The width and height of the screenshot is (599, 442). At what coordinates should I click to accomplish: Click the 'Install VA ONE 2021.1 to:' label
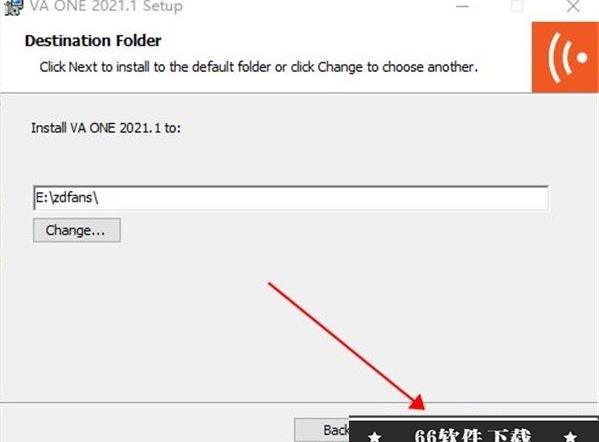coord(106,128)
